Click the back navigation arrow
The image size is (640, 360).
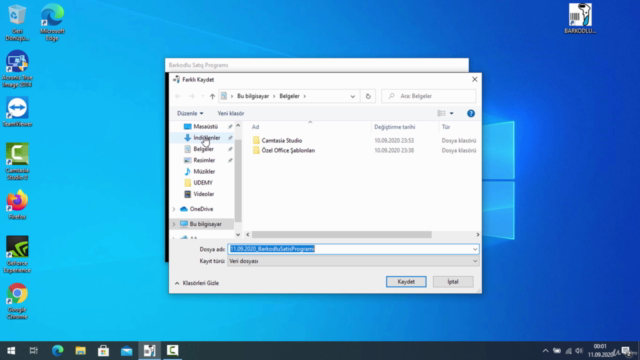pos(178,96)
